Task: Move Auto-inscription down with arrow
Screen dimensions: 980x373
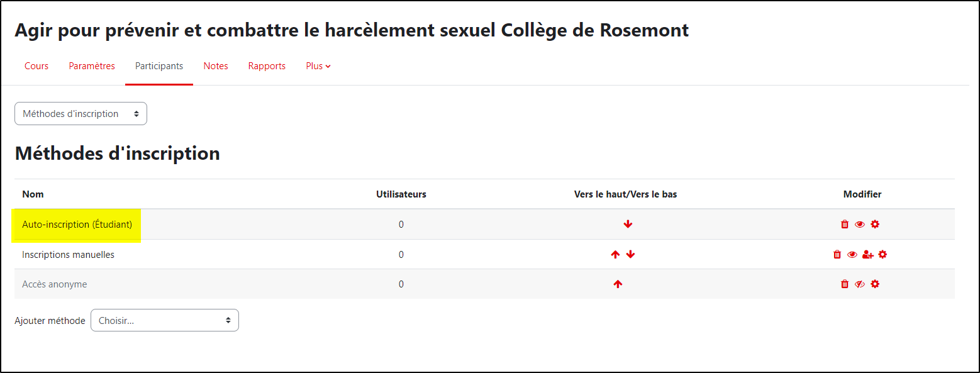Action: [628, 225]
